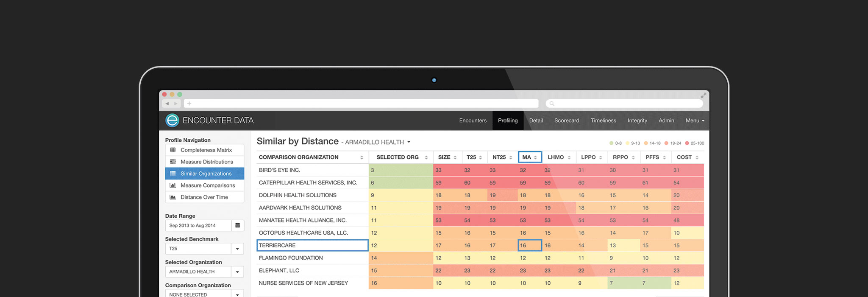Image resolution: width=868 pixels, height=297 pixels.
Task: Click the 25-100 red legend swatch
Action: click(687, 143)
